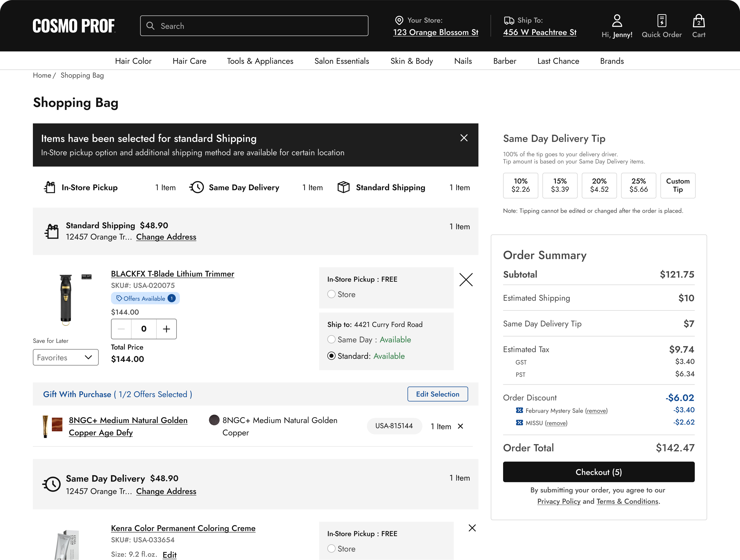Change address for Standard Shipping
Screen dimensions: 740x560
166,237
